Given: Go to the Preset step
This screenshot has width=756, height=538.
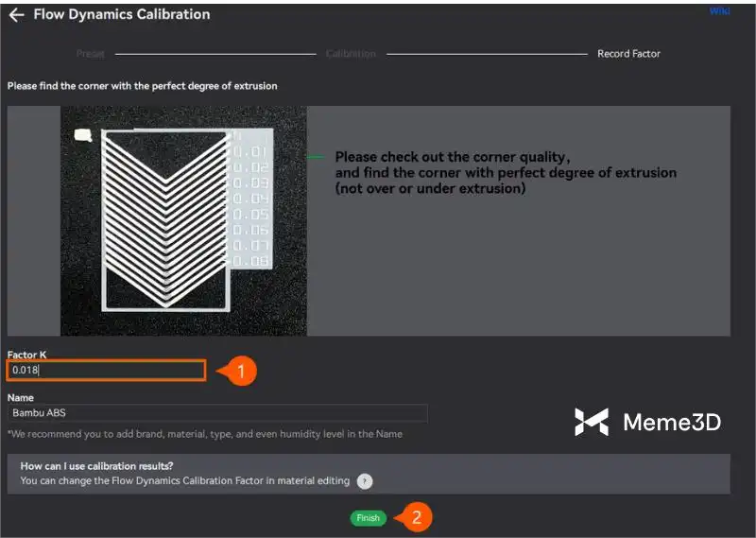Looking at the screenshot, I should [91, 54].
